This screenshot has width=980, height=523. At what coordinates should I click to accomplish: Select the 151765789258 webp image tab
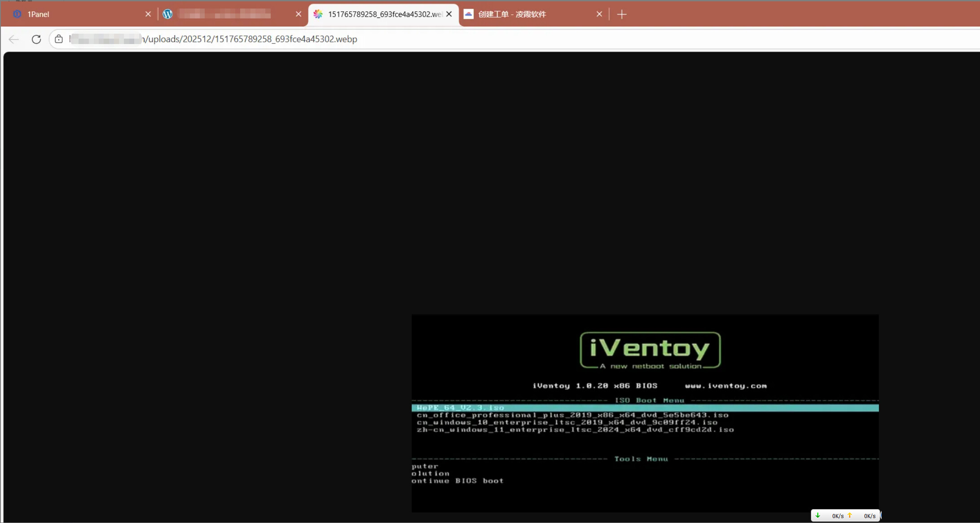[384, 14]
